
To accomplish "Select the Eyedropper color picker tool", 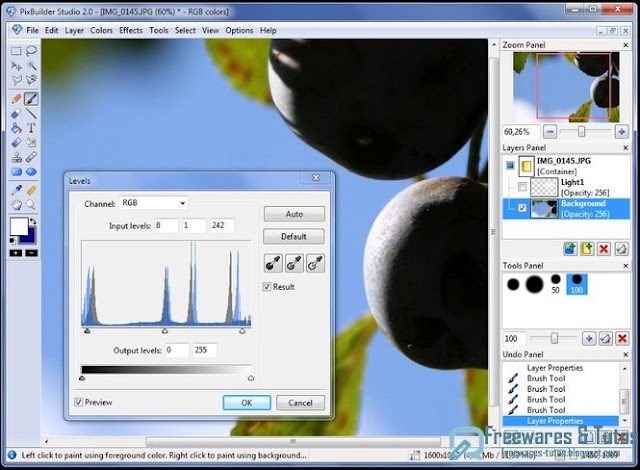I will click(x=16, y=190).
